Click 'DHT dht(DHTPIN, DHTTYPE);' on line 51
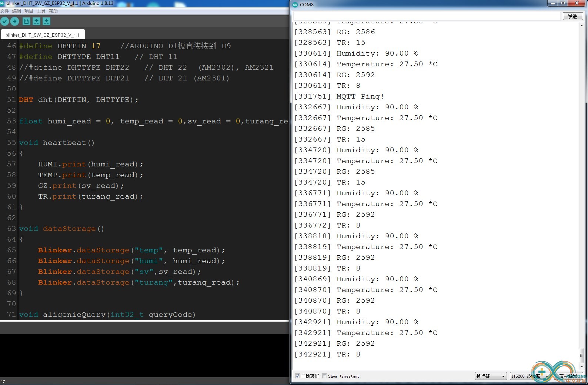 coord(78,100)
